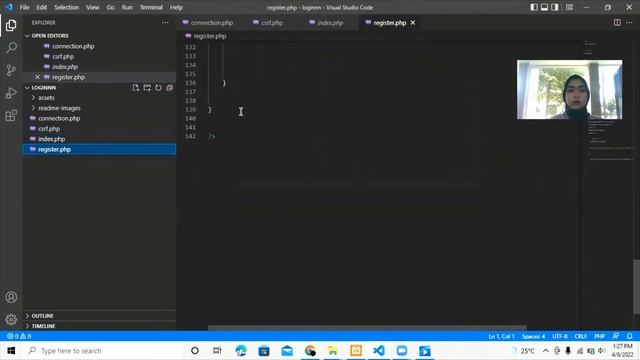The image size is (640, 360).
Task: Open the Zoom taskbar icon
Action: (402, 351)
